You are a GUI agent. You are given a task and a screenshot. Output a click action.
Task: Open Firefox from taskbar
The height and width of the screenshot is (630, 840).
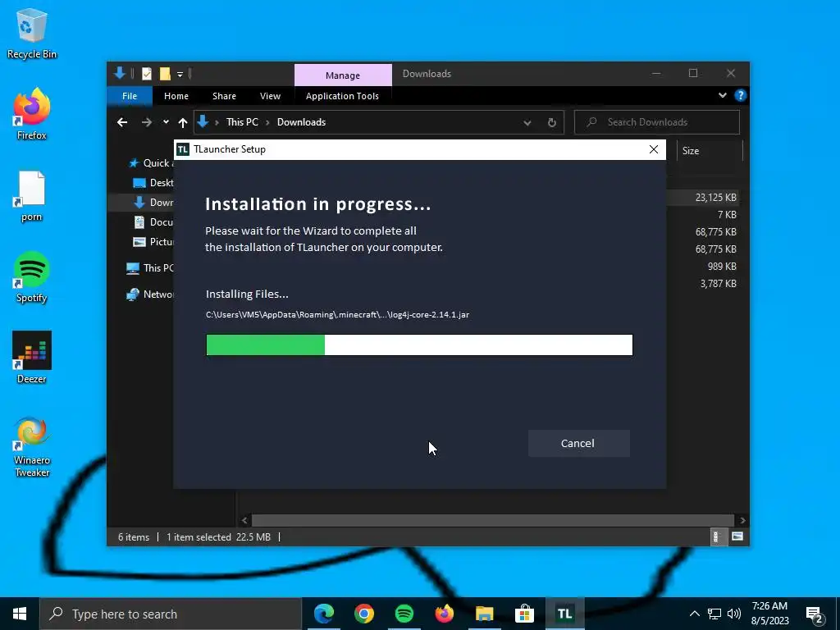pyautogui.click(x=444, y=614)
